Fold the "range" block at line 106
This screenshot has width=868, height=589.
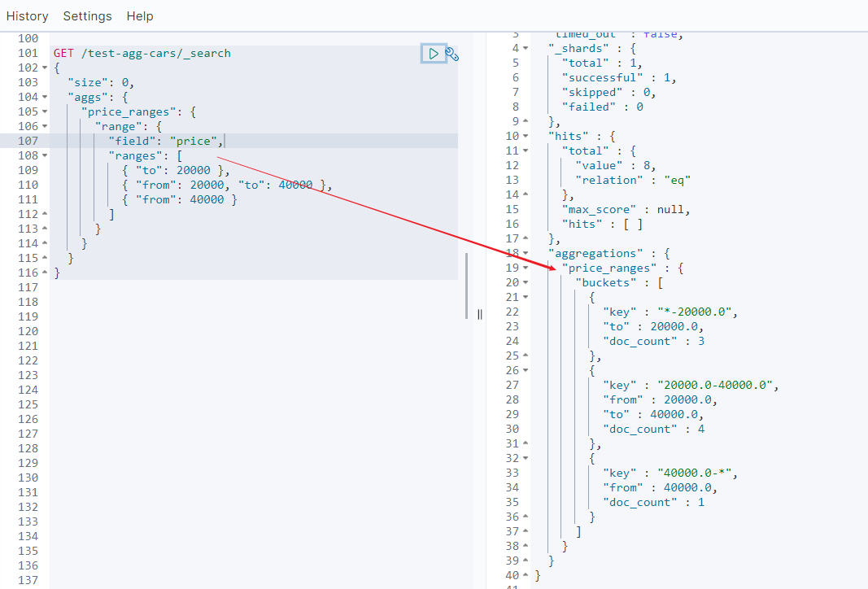44,127
